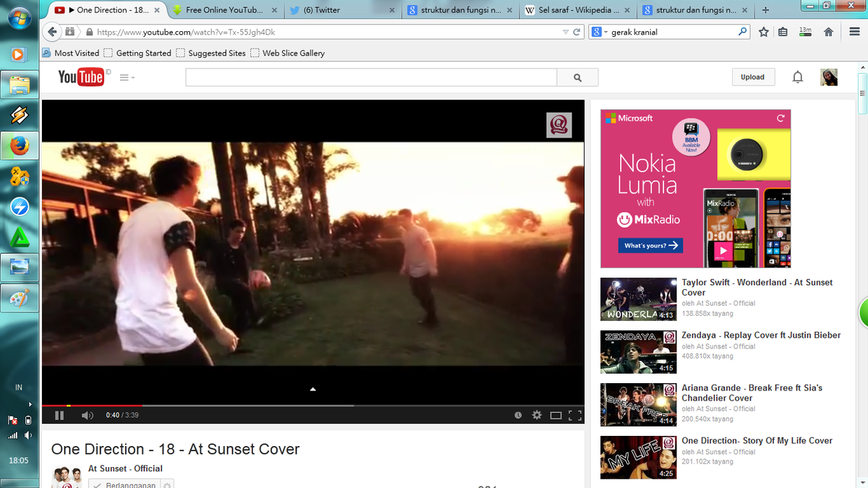This screenshot has width=868, height=488.
Task: Click the YouTube search magnifier button
Action: coord(577,77)
